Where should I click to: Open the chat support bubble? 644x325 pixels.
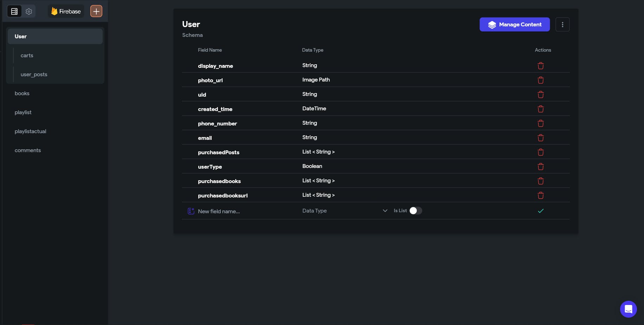(628, 309)
